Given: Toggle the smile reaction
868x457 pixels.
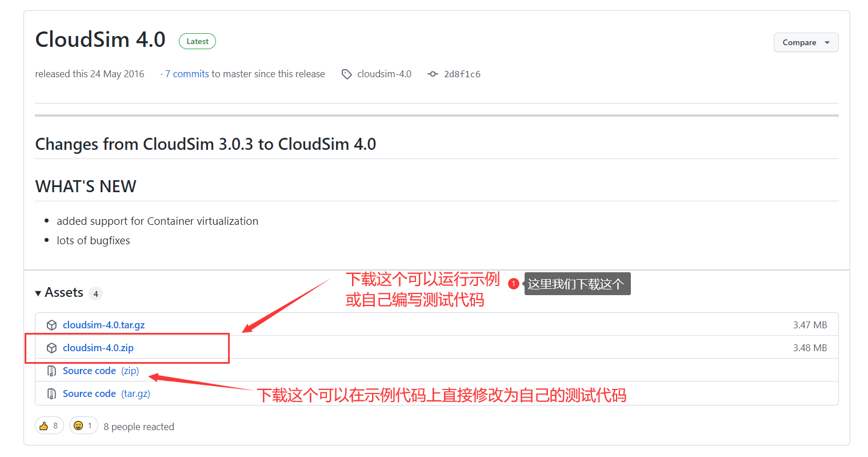Looking at the screenshot, I should click(x=83, y=425).
